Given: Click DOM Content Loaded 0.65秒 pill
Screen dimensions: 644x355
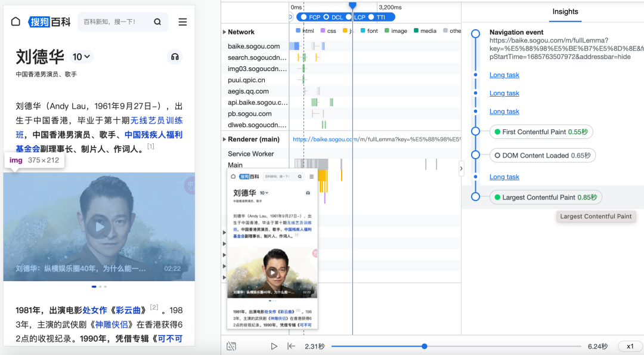Looking at the screenshot, I should (543, 155).
